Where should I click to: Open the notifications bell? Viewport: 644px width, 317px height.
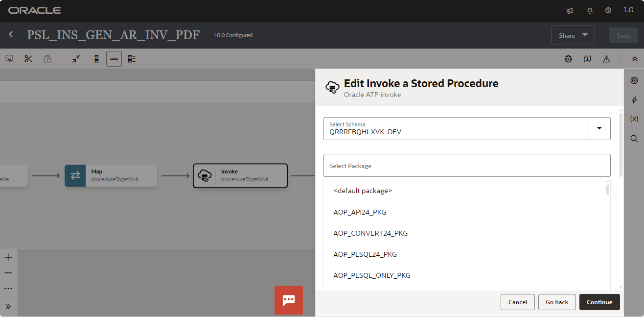(590, 10)
